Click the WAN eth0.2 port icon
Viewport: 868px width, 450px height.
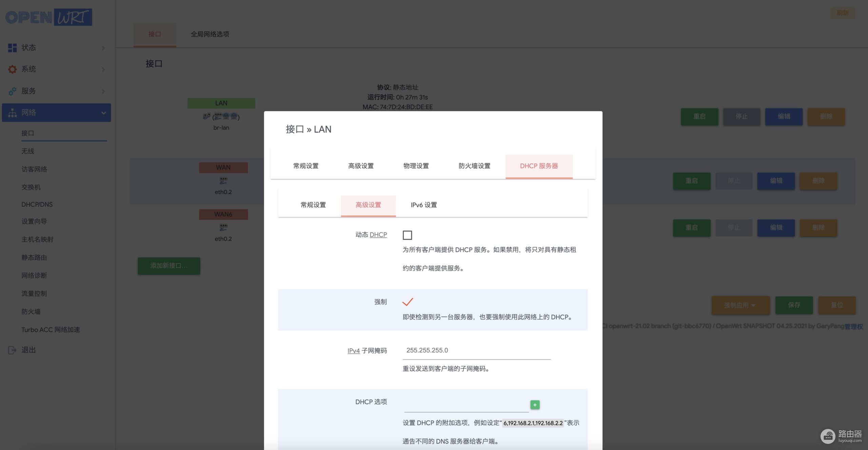pyautogui.click(x=223, y=181)
